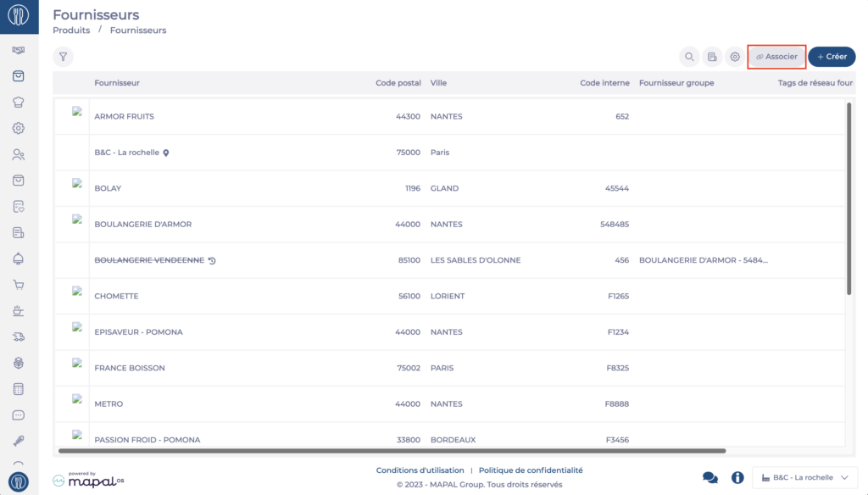Click LES SABLES D'OLONNE city cell
This screenshot has height=495, width=868.
click(476, 260)
